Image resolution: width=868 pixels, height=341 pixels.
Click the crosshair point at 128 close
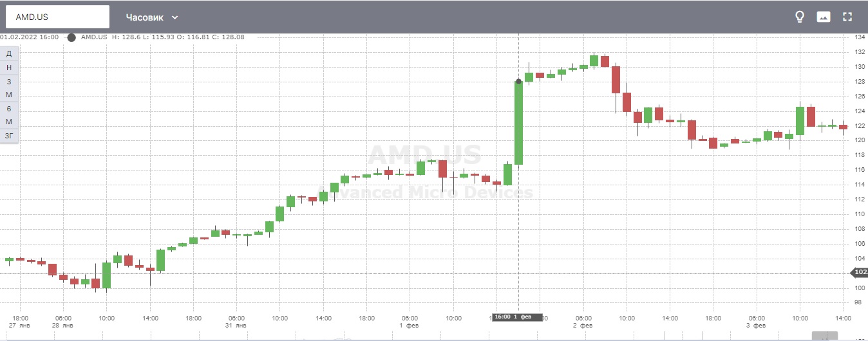[519, 82]
